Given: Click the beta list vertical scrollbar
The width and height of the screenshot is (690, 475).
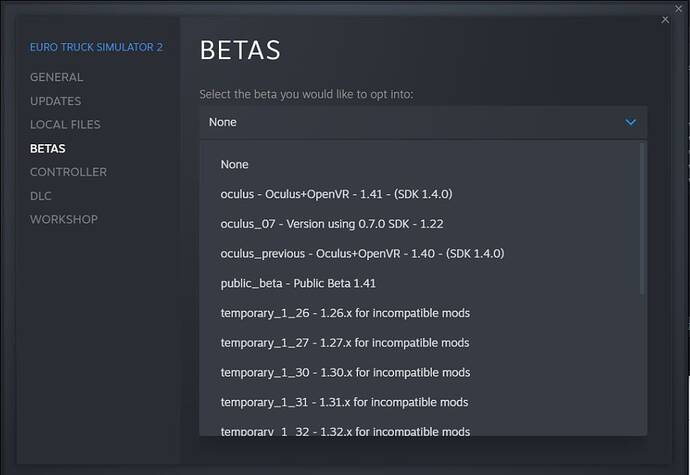Looking at the screenshot, I should (x=642, y=219).
